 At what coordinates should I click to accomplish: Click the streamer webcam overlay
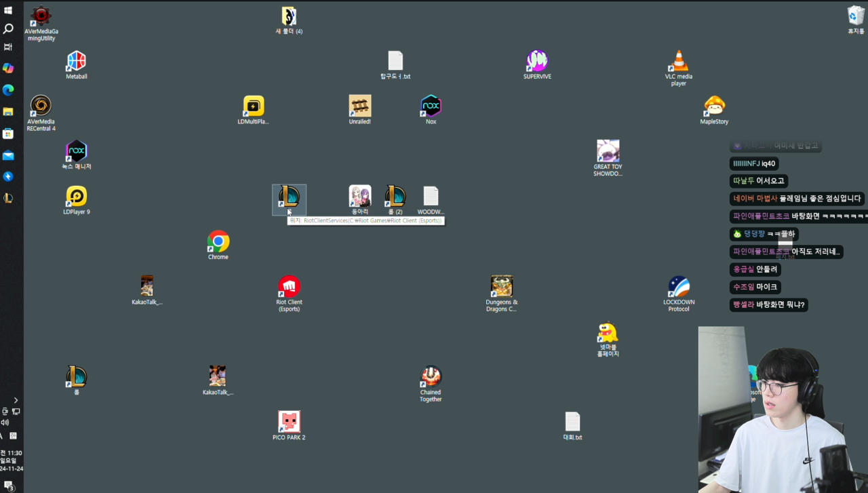click(x=783, y=410)
